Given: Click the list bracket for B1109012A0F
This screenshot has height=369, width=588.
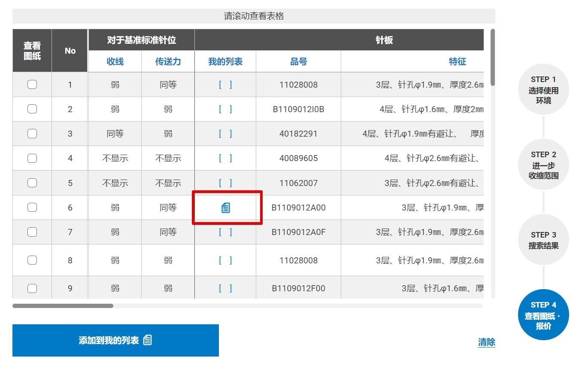Looking at the screenshot, I should (225, 232).
